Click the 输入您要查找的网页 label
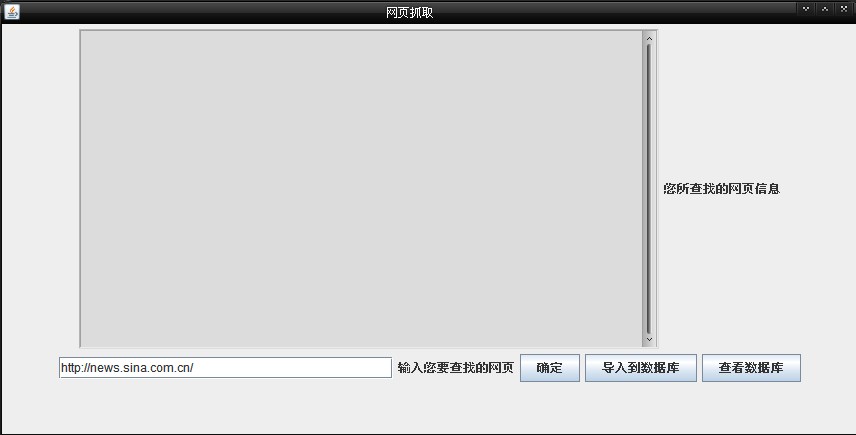This screenshot has width=856, height=435. 456,368
